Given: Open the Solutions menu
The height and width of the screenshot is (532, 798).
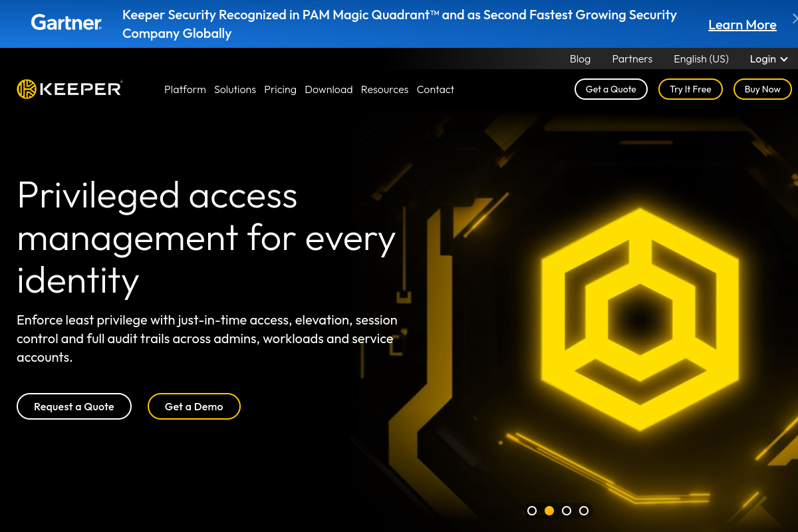Looking at the screenshot, I should 235,89.
